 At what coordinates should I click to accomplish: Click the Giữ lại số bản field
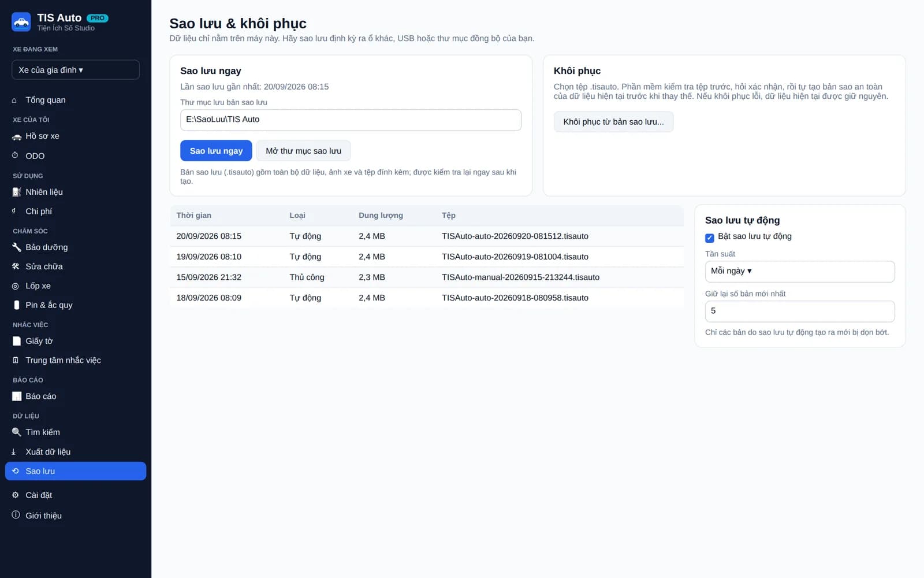pos(800,311)
